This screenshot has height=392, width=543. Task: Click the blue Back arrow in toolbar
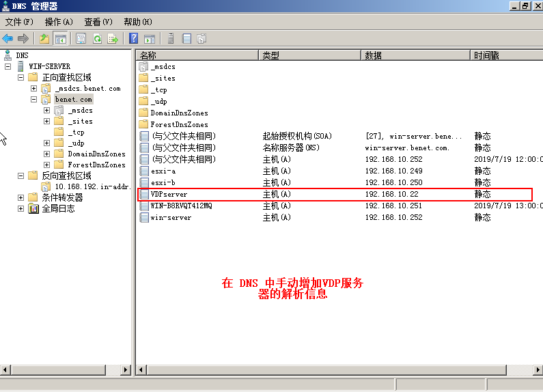click(8, 38)
